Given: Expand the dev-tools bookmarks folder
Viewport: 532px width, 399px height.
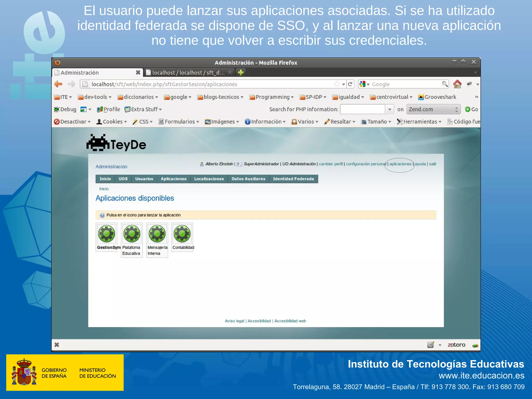Looking at the screenshot, I should (x=95, y=97).
